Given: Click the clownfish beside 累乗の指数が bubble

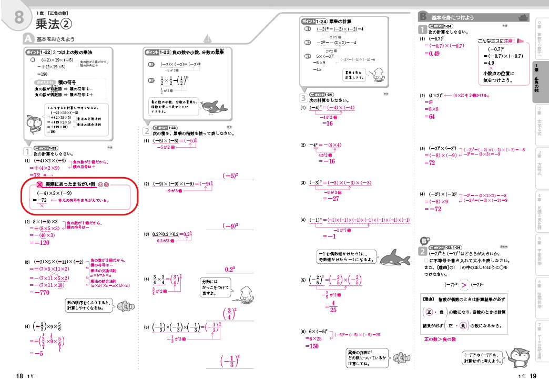Looking at the screenshot, I should pos(401,358).
